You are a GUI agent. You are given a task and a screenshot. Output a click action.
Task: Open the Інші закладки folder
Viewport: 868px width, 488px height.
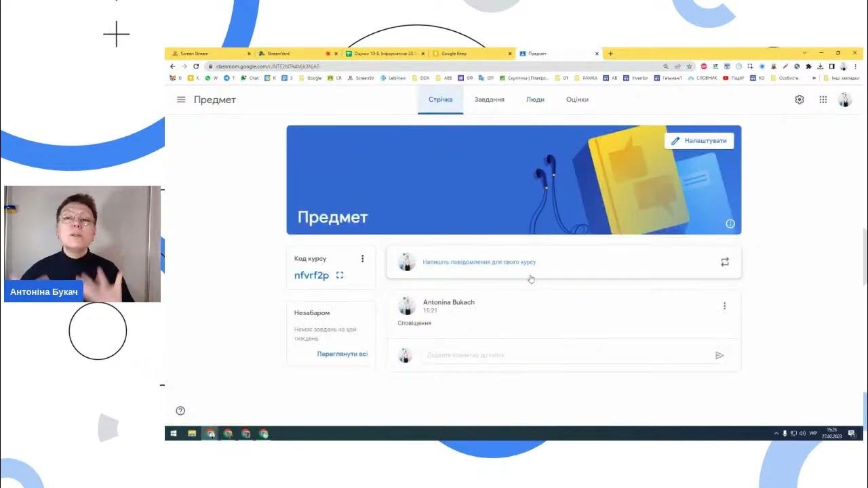tap(840, 78)
